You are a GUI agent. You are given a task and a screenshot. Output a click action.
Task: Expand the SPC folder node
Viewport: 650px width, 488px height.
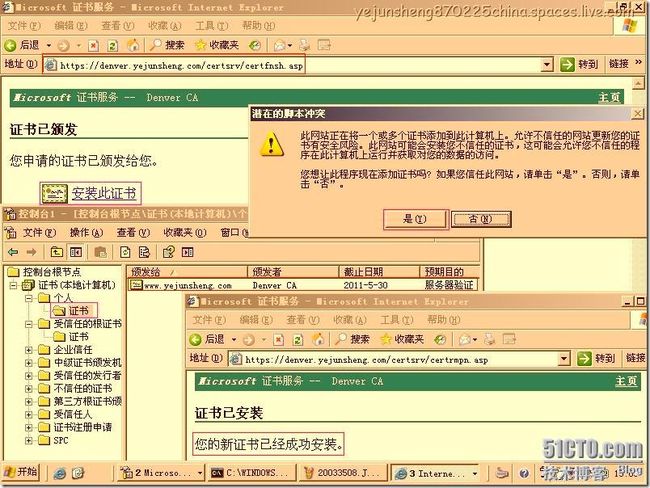point(29,440)
